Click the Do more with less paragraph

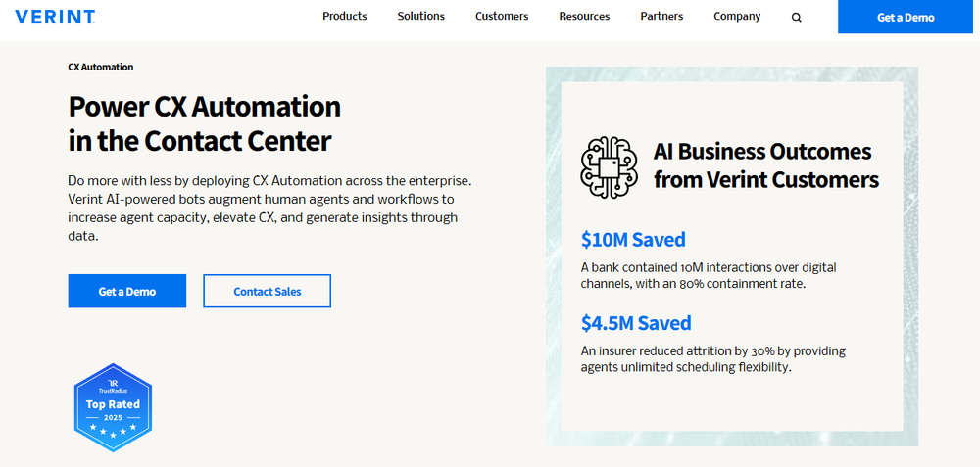[269, 210]
